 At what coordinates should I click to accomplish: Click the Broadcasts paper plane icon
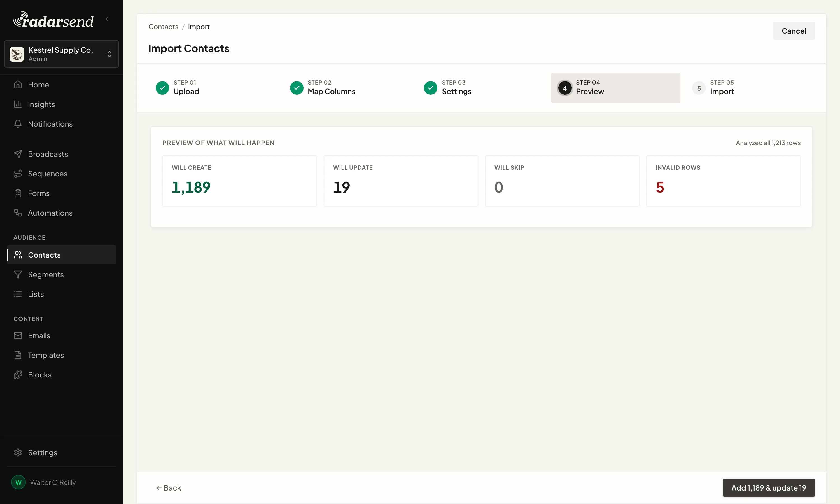coord(18,154)
